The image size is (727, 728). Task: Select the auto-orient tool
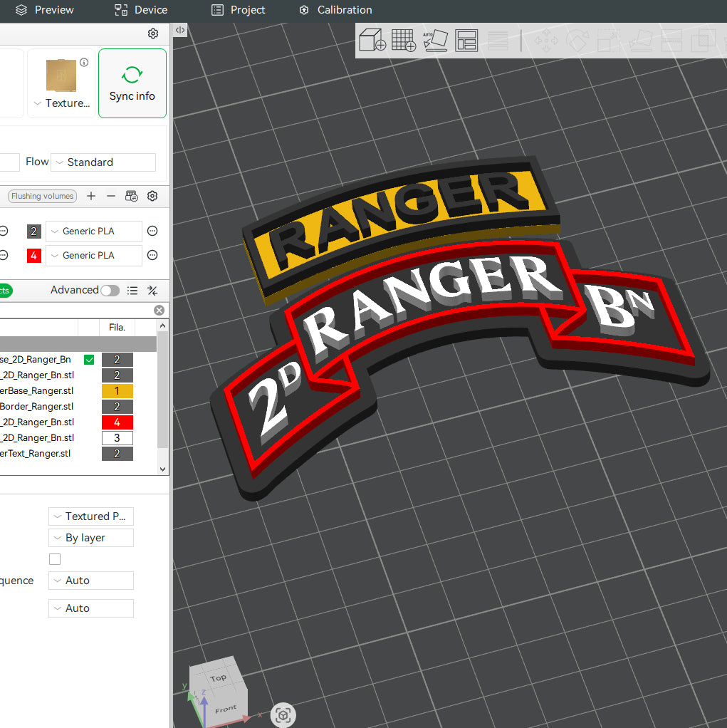tap(435, 40)
